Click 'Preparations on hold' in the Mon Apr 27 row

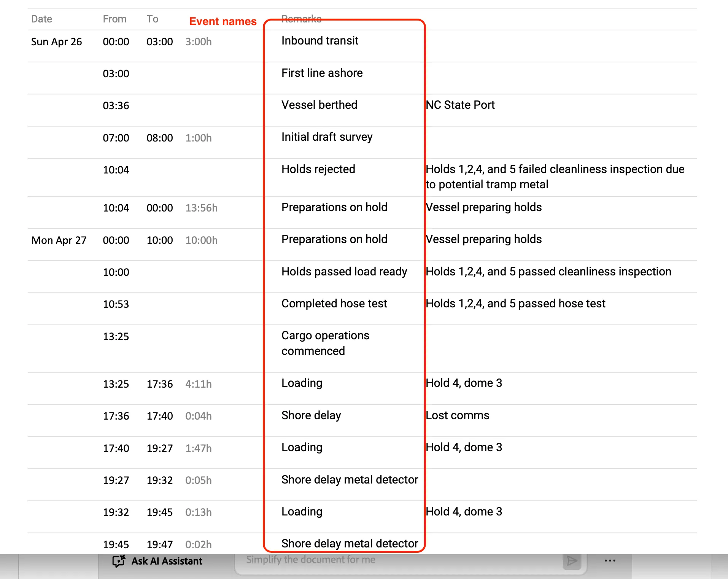coord(334,239)
